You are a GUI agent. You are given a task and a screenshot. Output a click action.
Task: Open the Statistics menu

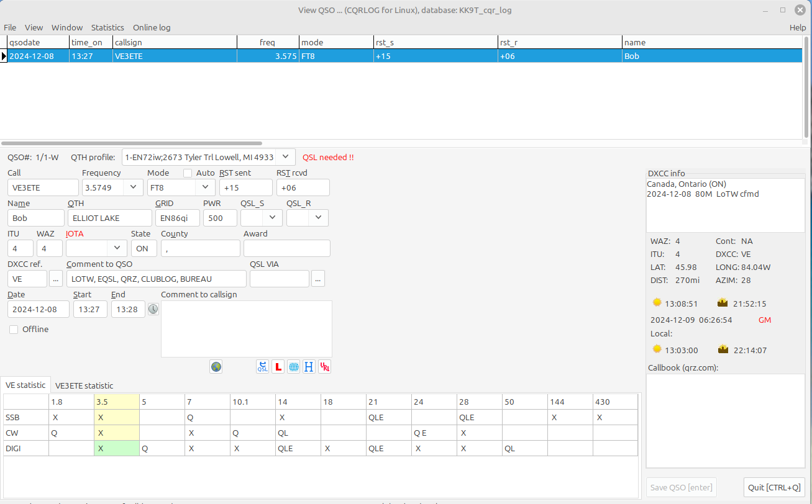(x=107, y=27)
